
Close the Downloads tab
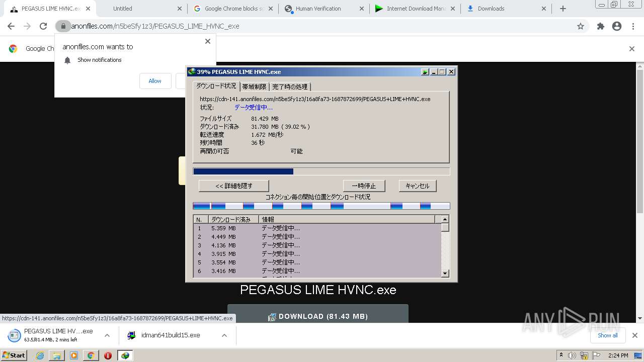pos(544,9)
